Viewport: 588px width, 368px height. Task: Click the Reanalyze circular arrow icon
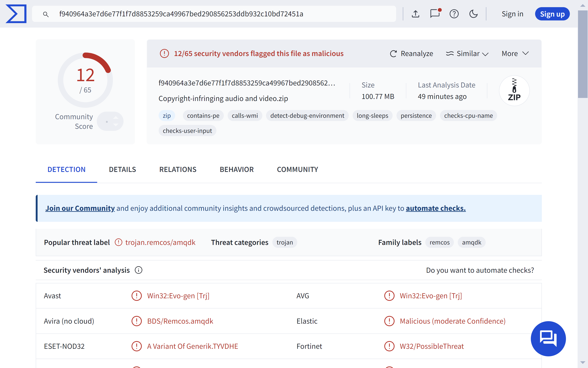pos(393,54)
